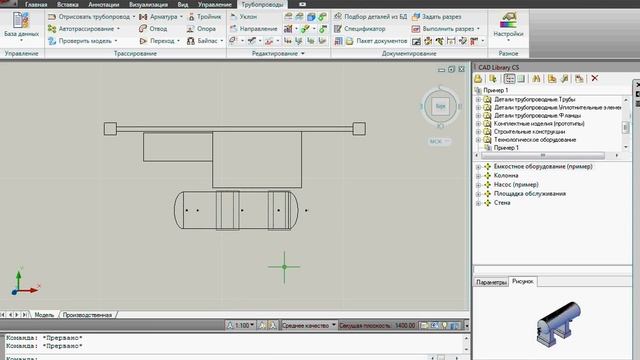The image size is (640, 360).
Task: Insert an Опора pipe support
Action: pos(201,29)
